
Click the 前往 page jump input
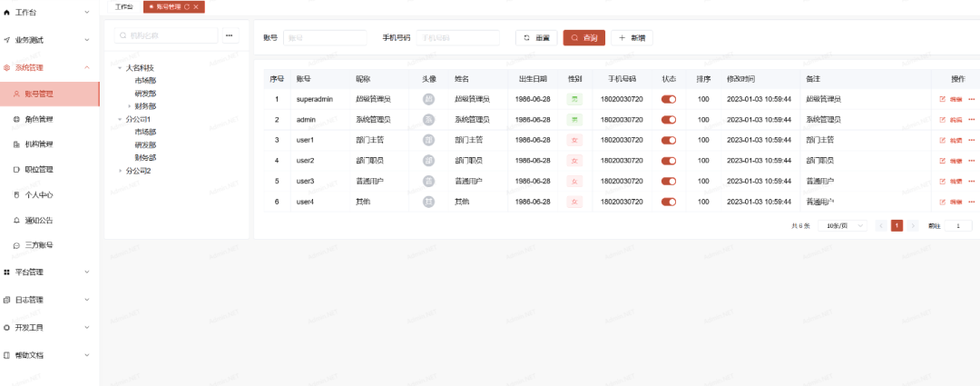(x=958, y=226)
